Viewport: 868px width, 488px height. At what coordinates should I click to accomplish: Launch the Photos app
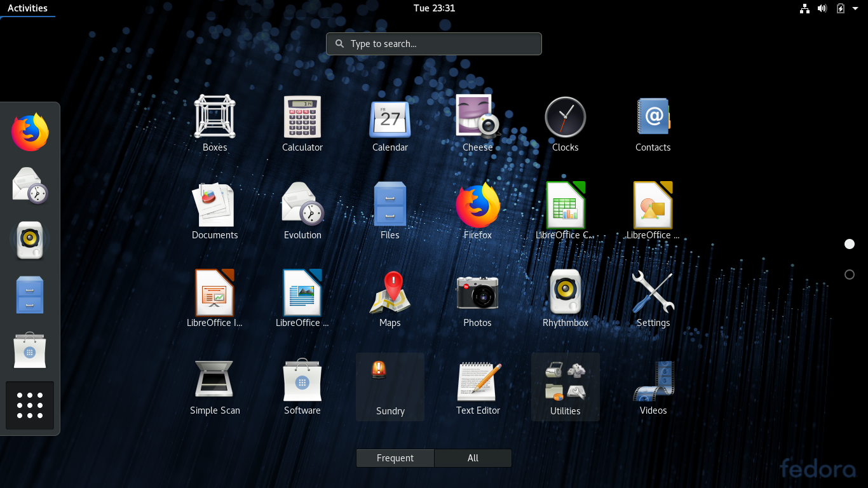(x=478, y=299)
